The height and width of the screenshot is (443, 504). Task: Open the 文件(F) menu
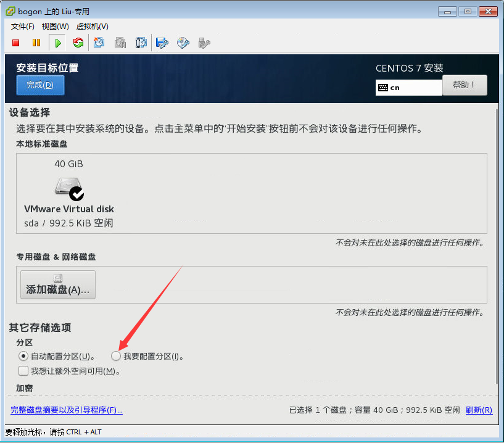click(x=22, y=27)
